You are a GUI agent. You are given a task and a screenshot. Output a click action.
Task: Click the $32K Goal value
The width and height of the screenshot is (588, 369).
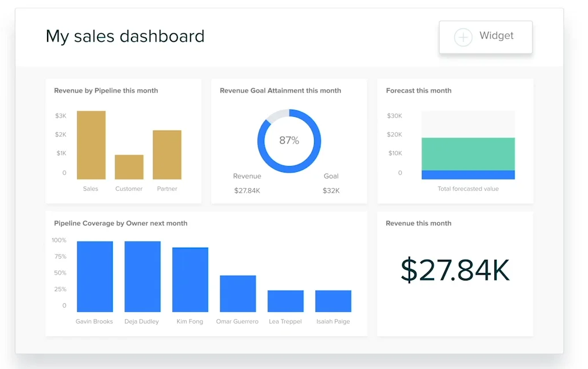331,190
